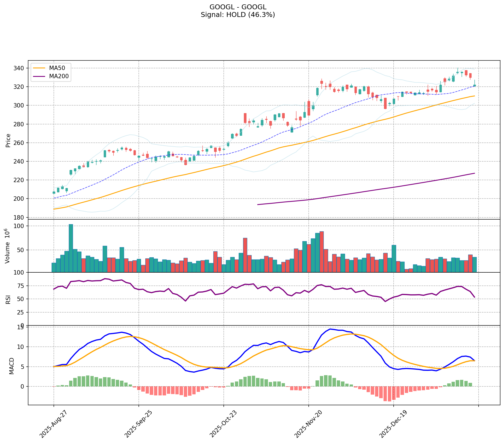Click the MA50 legend label
The height and width of the screenshot is (443, 504).
[x=57, y=68]
